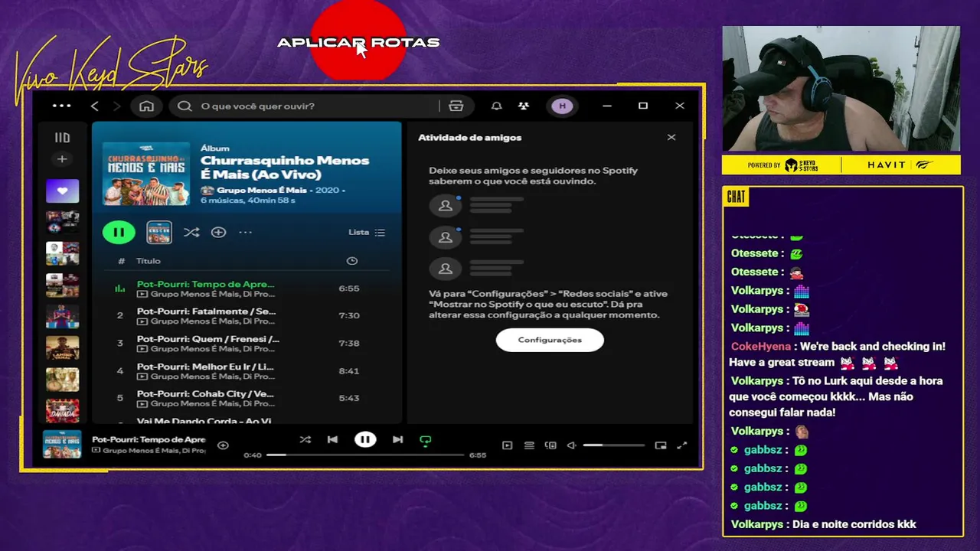
Task: Close the 'Atividade de amigos' panel
Action: click(671, 137)
